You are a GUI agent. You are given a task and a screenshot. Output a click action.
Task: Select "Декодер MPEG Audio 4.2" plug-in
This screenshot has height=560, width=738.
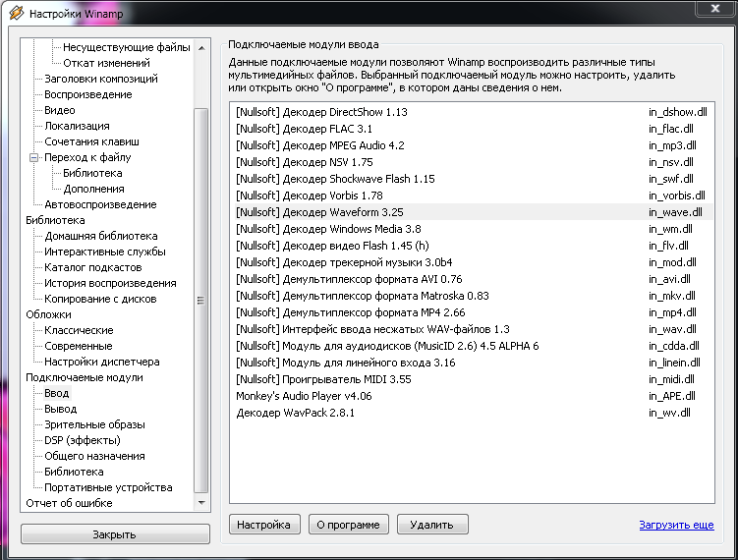click(472, 145)
